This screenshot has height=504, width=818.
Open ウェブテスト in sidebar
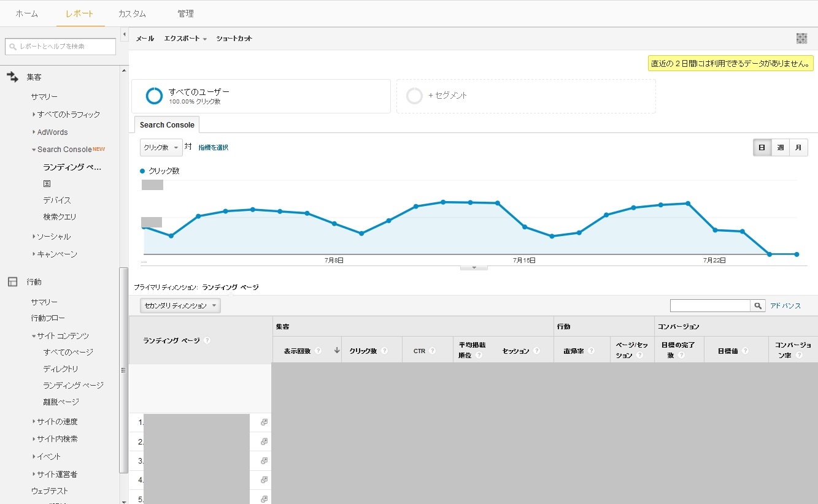click(50, 491)
